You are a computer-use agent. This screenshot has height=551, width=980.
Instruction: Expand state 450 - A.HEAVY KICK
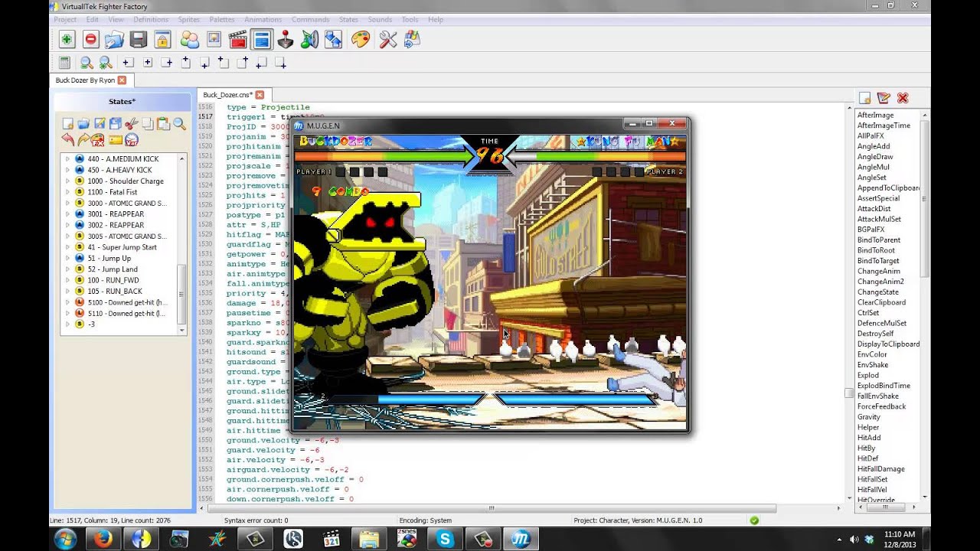(x=67, y=170)
